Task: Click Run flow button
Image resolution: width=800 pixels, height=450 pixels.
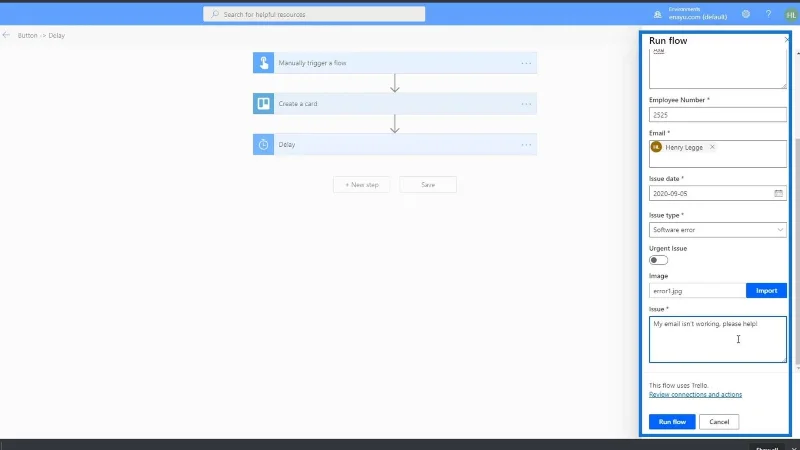Action: pos(672,422)
